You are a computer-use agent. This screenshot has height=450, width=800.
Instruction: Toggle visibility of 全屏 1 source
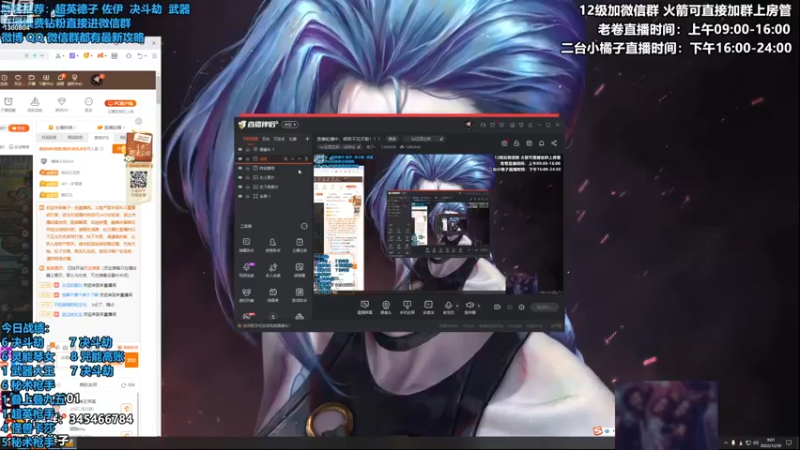240,196
